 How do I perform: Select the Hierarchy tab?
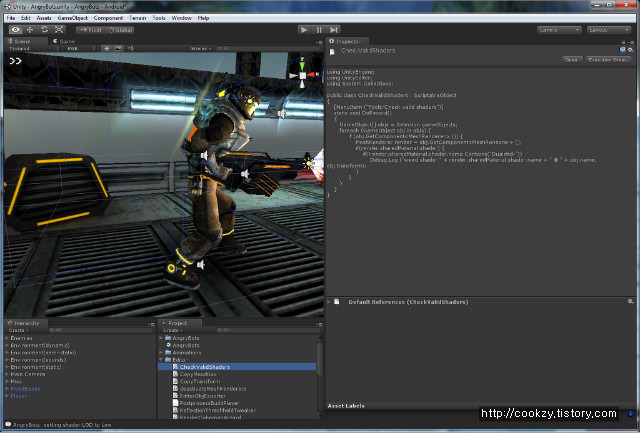click(24, 323)
